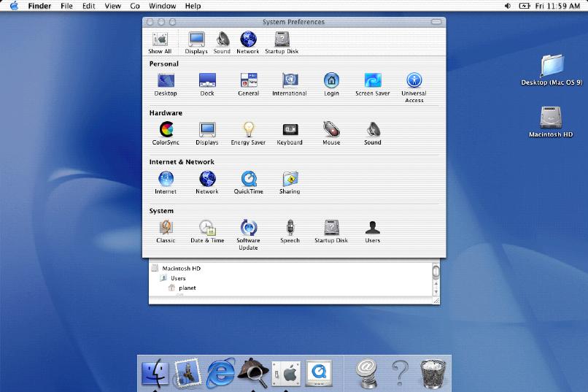This screenshot has height=392, width=588.
Task: Open Startup Disk in the System section
Action: click(x=331, y=231)
